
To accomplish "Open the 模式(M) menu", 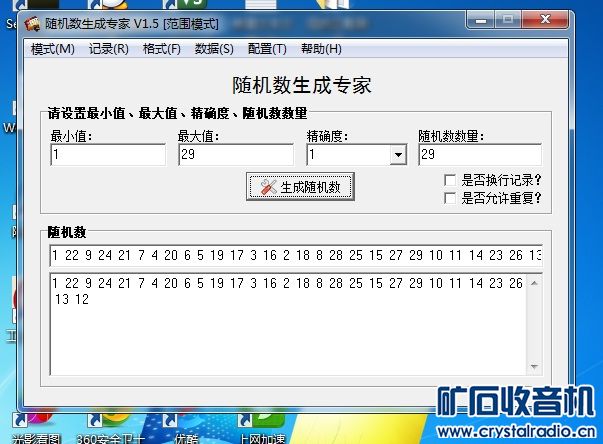I will point(53,49).
